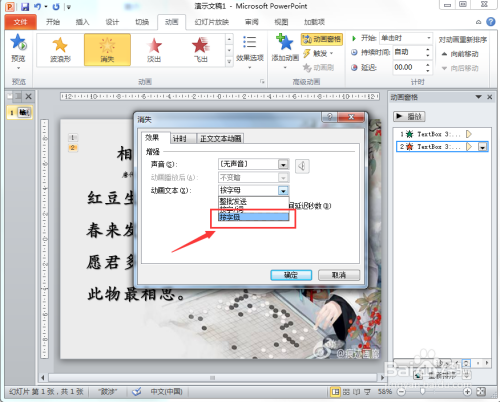Select animation item 1 TextBox 3
This screenshot has width=500, height=402.
coord(442,134)
